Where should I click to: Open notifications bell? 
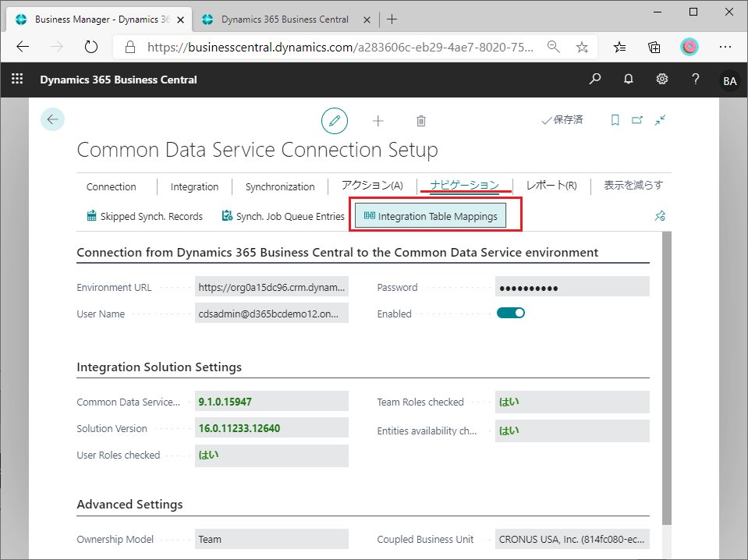tap(629, 79)
